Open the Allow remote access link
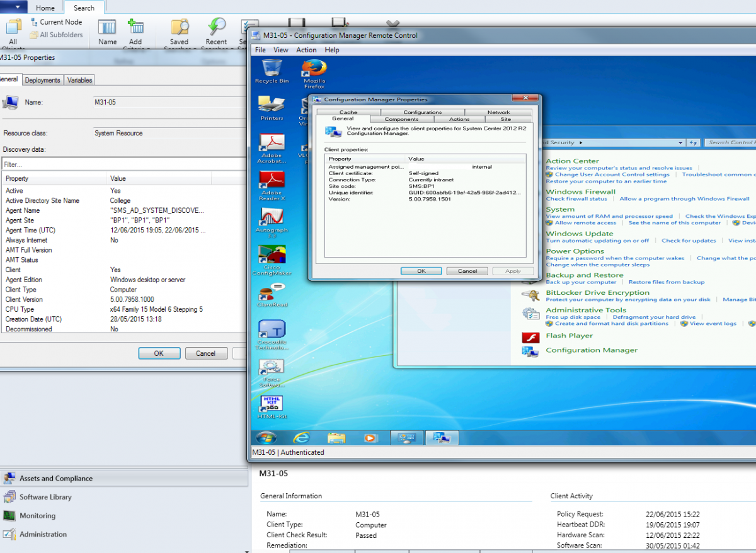Screen dimensions: 756x553 point(585,223)
